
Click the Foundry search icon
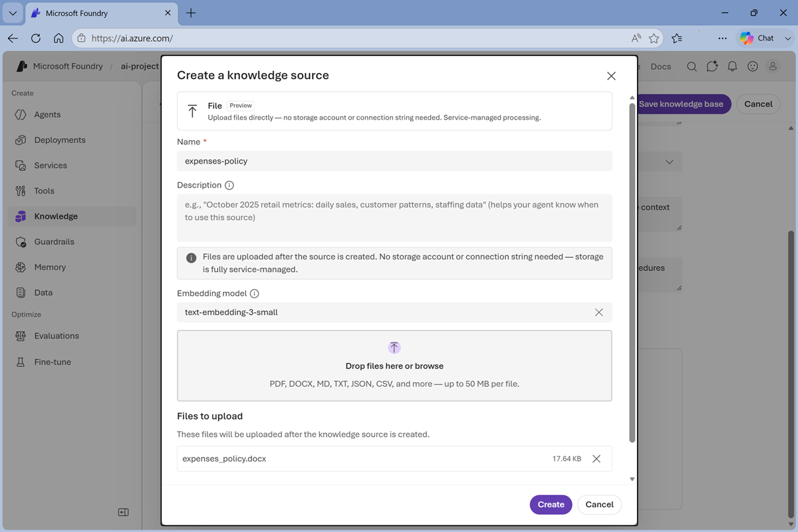coord(692,66)
